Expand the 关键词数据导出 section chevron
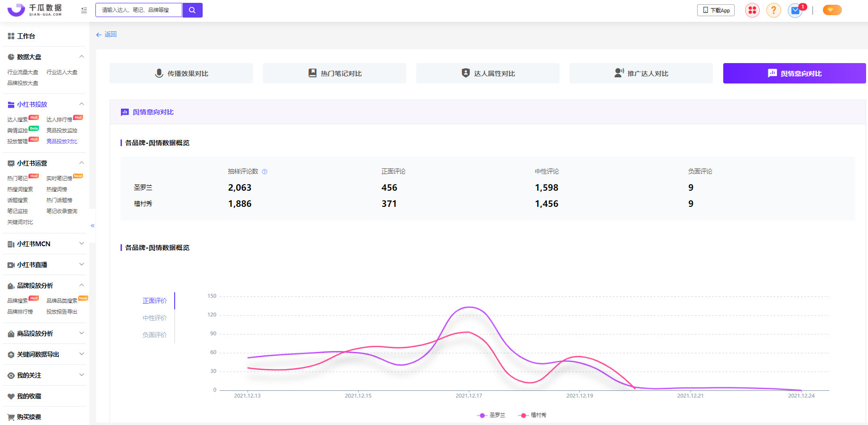Screen dimensions: 868x425 [82, 354]
